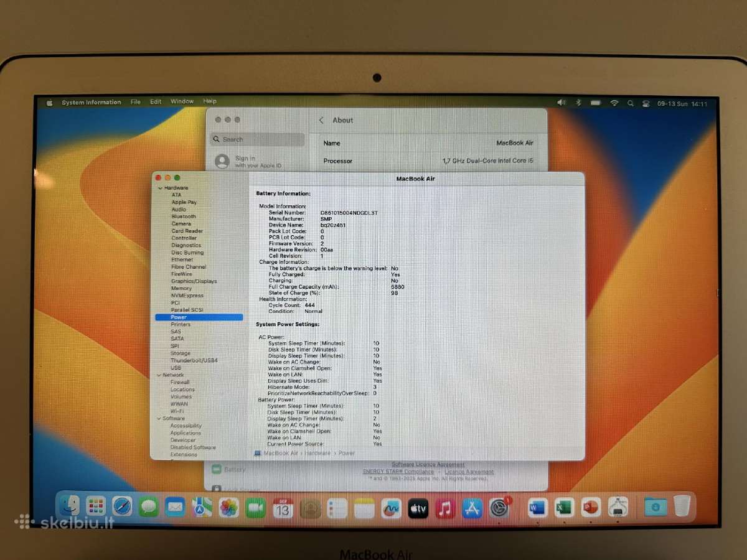Viewport: 747px width, 560px height.
Task: Click Hardware in bottom path bar
Action: 317,453
